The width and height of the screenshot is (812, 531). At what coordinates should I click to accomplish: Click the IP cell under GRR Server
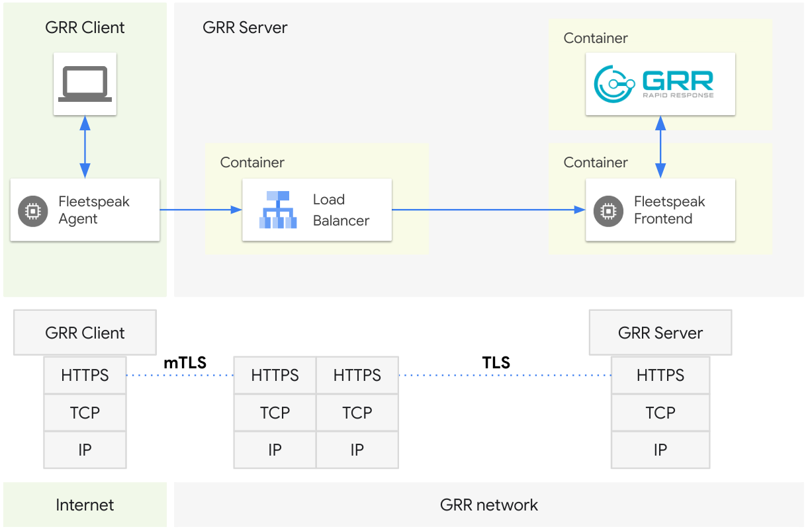click(660, 450)
